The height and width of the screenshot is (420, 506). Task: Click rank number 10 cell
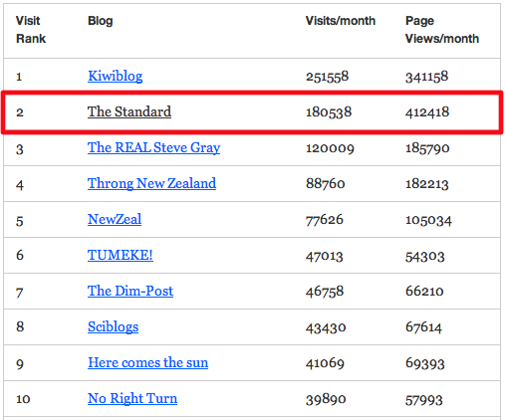[x=23, y=399]
